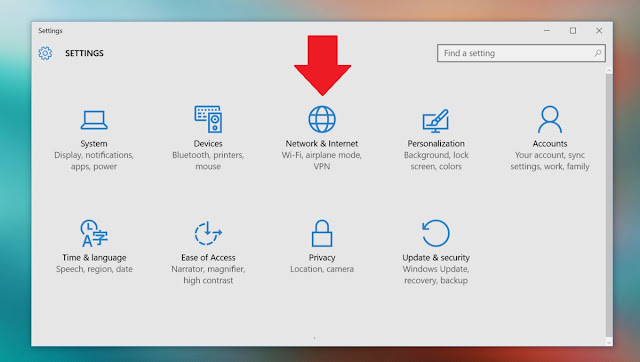Screen dimensions: 640x362
Task: Click 'Wi-Fi, airplane mode, VPN' description
Action: click(322, 161)
